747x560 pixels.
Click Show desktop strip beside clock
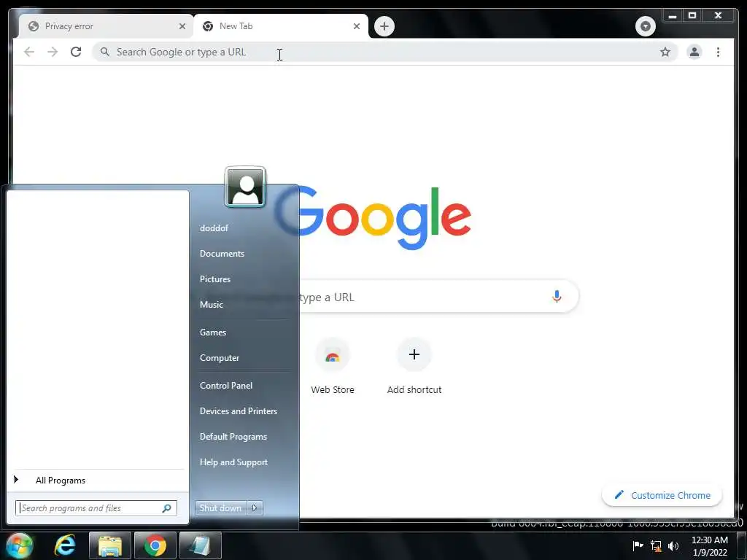click(742, 545)
